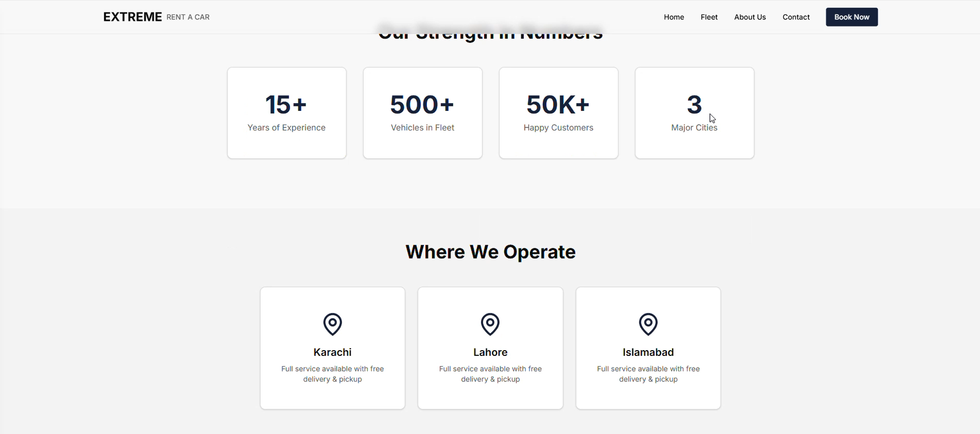Click the EXTREME logo text
Image resolution: width=980 pixels, height=434 pixels.
click(x=132, y=17)
